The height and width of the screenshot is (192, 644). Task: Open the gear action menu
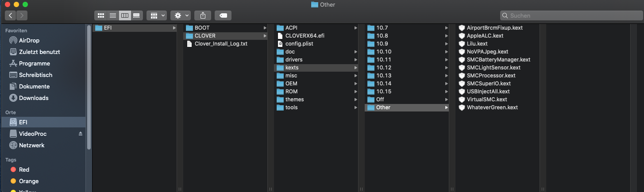tap(181, 15)
